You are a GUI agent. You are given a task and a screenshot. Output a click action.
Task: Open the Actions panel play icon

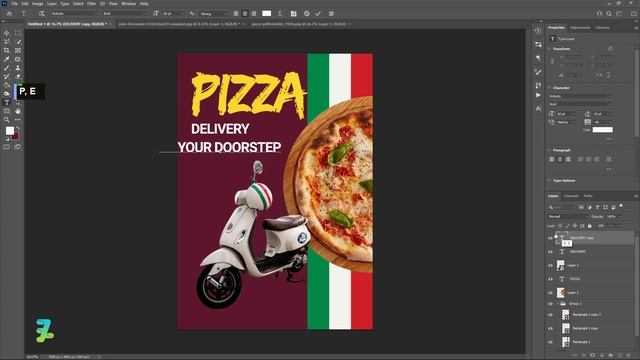538,95
